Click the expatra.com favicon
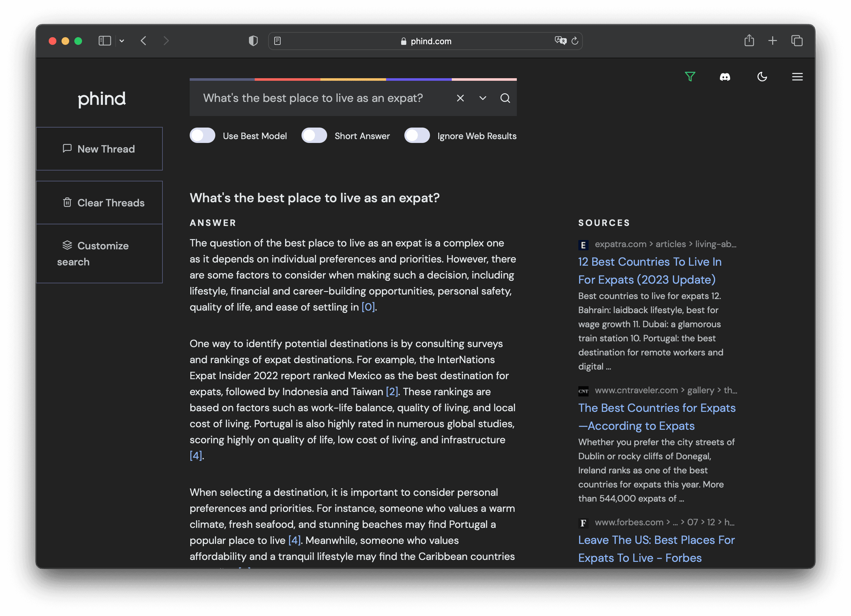The image size is (851, 616). [583, 245]
